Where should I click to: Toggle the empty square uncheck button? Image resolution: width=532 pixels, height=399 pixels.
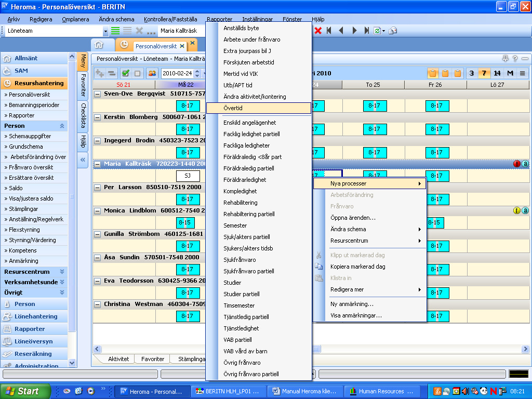tap(137, 73)
